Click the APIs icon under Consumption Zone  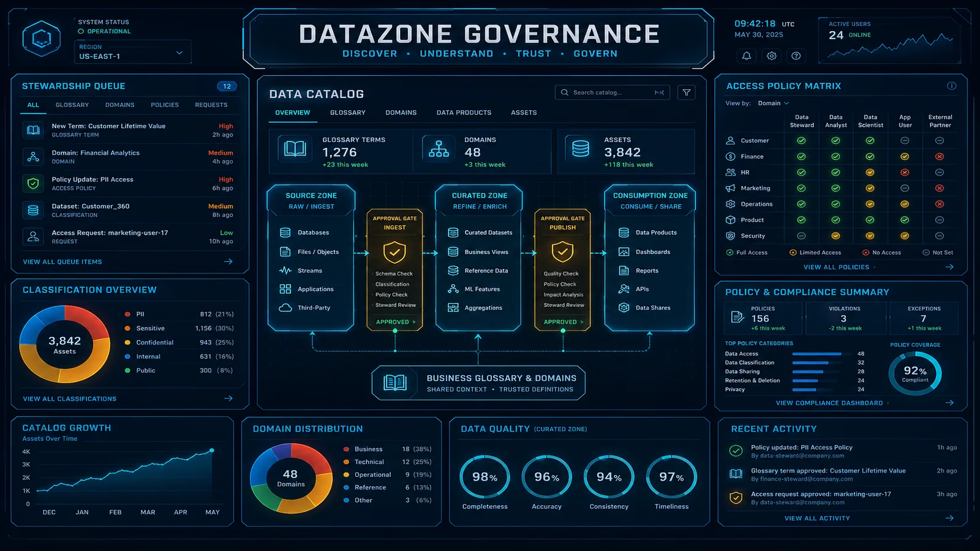coord(624,288)
